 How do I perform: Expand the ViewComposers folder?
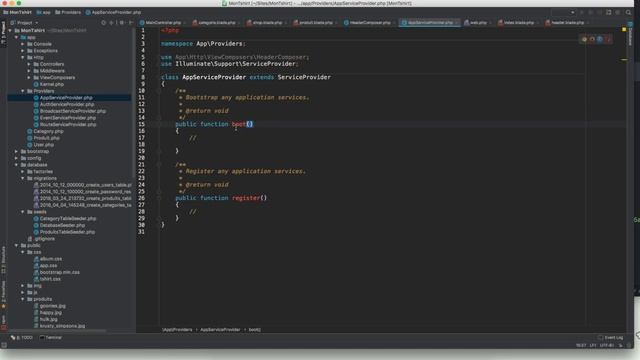coord(29,78)
